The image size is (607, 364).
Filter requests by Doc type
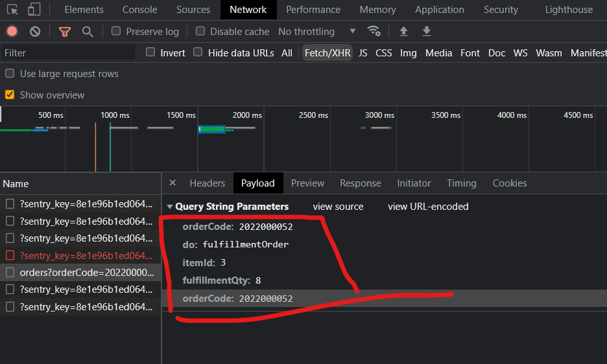click(x=497, y=53)
